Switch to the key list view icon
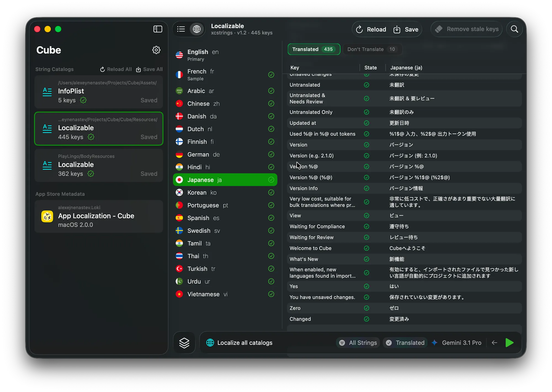The height and width of the screenshot is (392, 552). tap(181, 29)
